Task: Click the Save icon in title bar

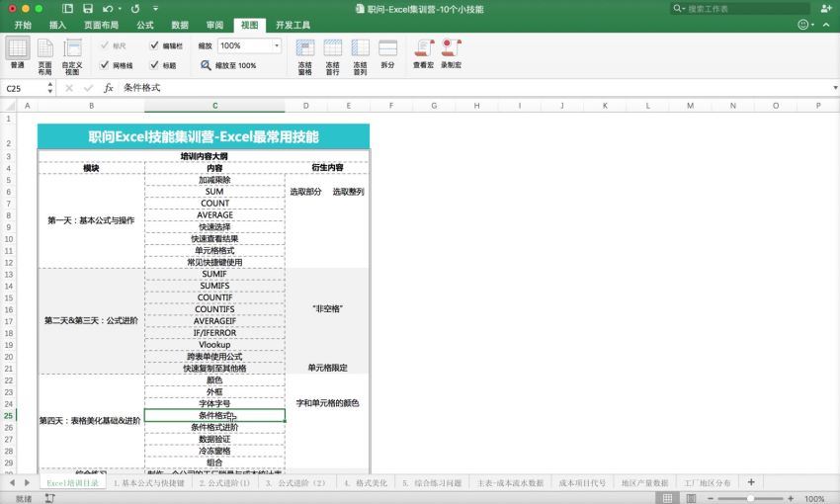Action: point(88,9)
